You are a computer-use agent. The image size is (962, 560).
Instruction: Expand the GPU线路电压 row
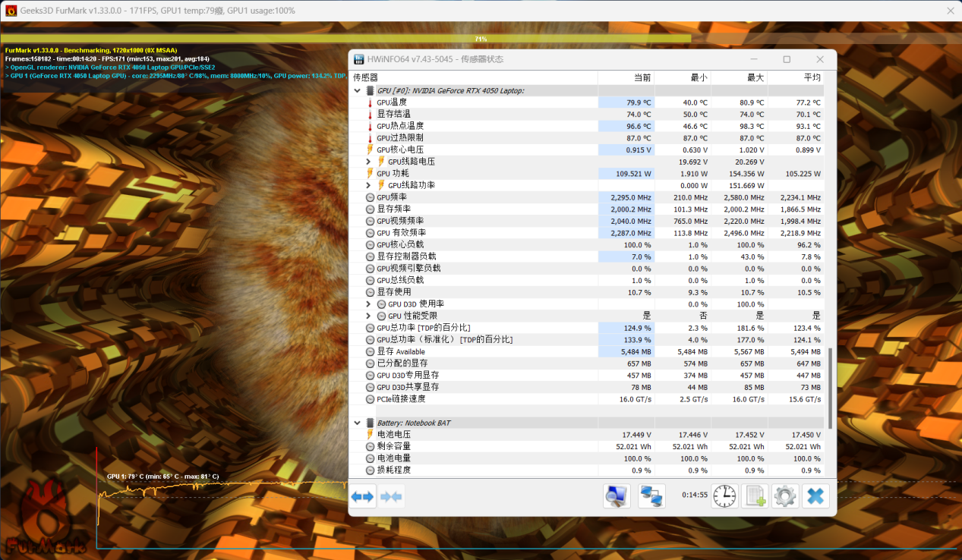369,162
